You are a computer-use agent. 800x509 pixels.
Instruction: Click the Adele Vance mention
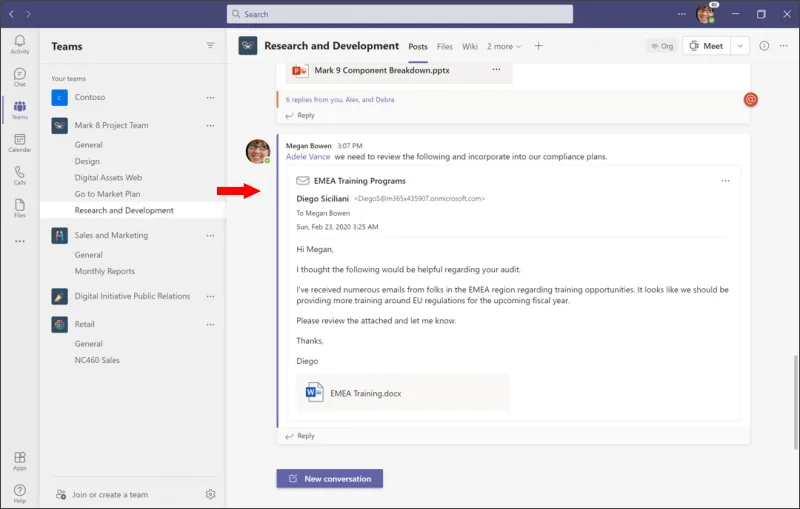308,157
